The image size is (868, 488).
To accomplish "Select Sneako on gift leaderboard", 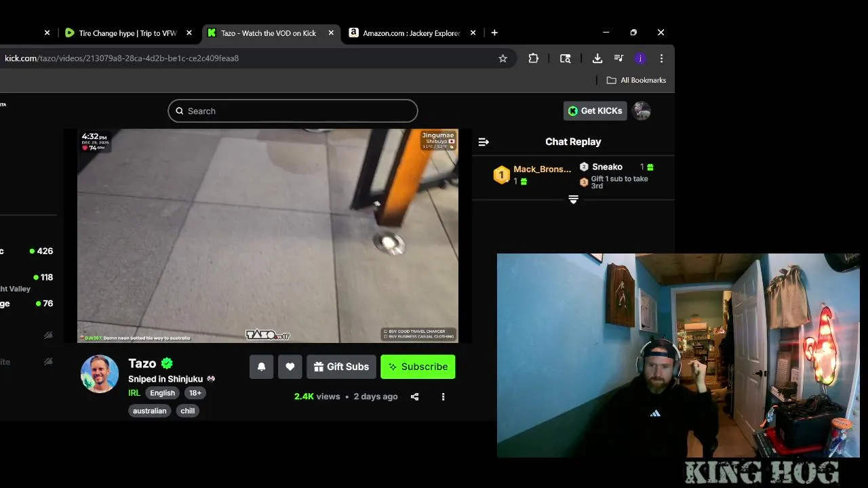I will pyautogui.click(x=607, y=167).
